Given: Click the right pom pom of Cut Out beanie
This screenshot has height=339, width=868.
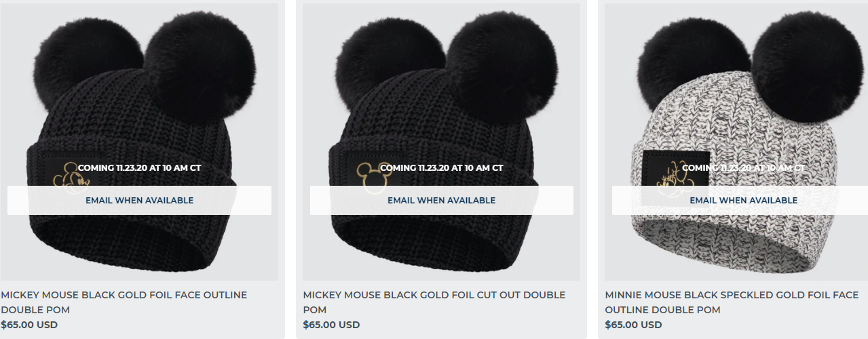Looking at the screenshot, I should click(502, 66).
